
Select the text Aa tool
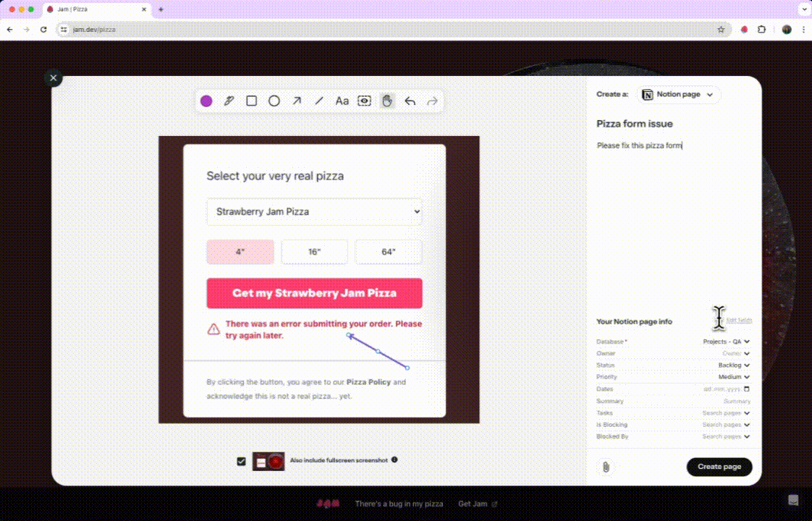click(342, 101)
